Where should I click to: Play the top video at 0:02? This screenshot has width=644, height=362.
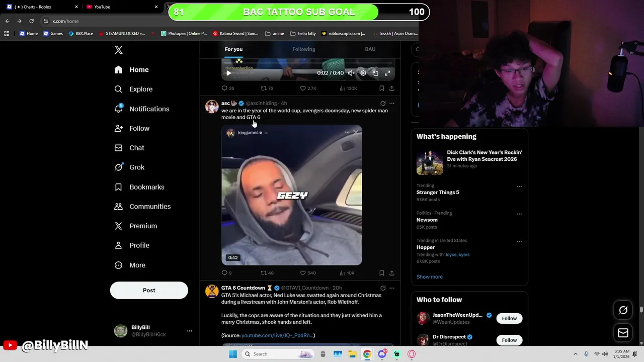pos(229,73)
